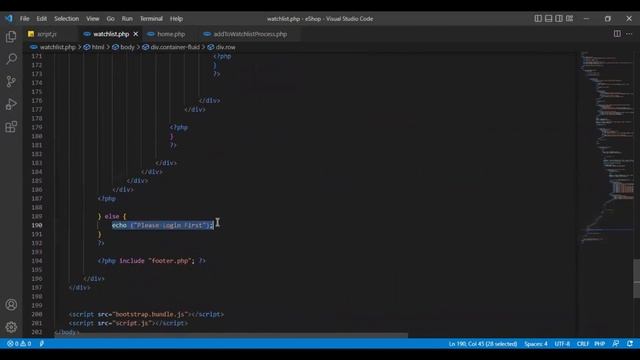This screenshot has height=360, width=640.
Task: Toggle Primary Side Bar layout icon
Action: tap(538, 18)
